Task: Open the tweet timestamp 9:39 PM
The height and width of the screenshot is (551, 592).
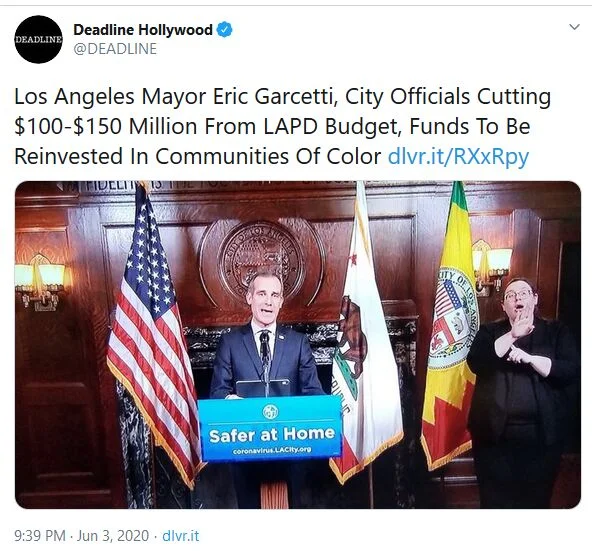Action: click(x=40, y=536)
